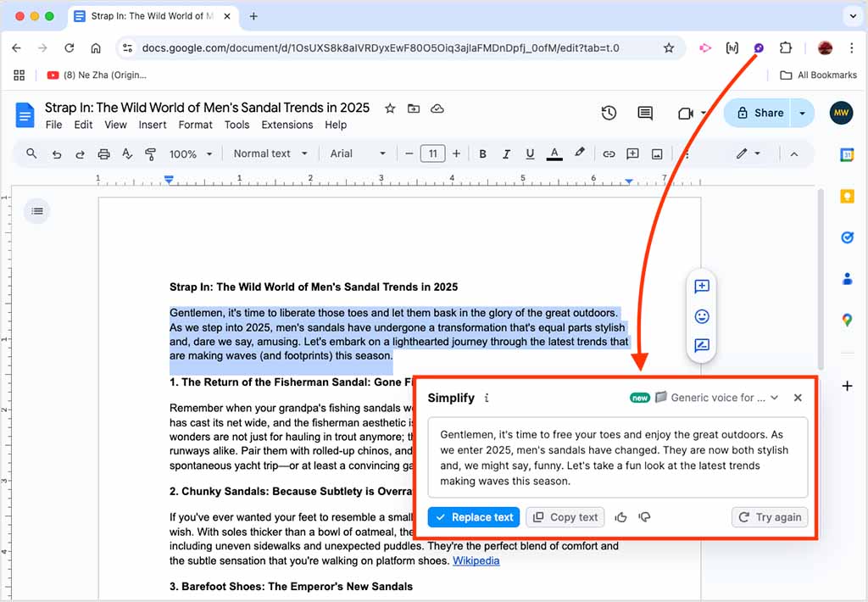868x602 pixels.
Task: Open Google Keep in side panel
Action: pos(847,196)
